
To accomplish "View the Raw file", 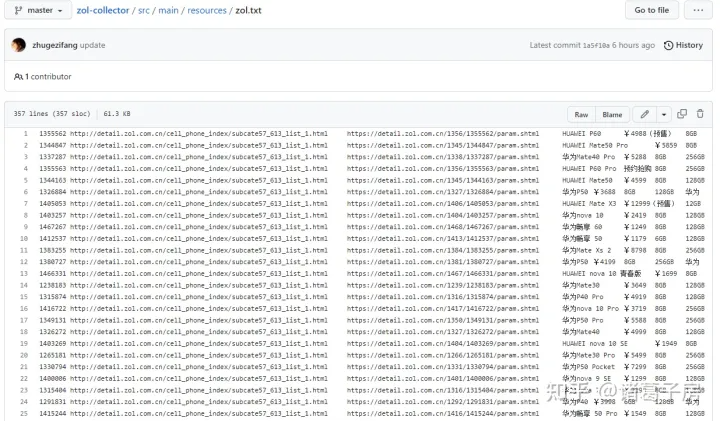I will click(x=581, y=114).
